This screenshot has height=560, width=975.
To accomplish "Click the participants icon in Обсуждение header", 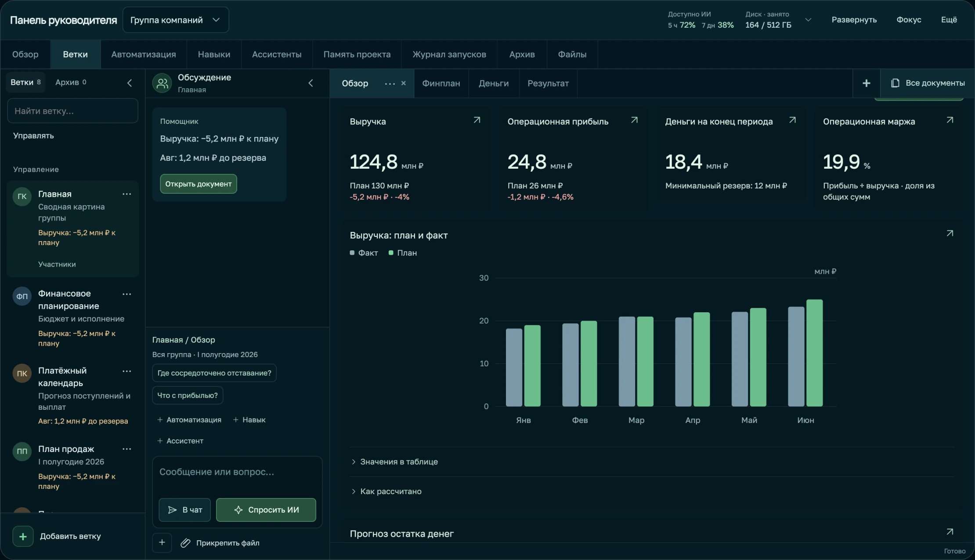I will (162, 83).
